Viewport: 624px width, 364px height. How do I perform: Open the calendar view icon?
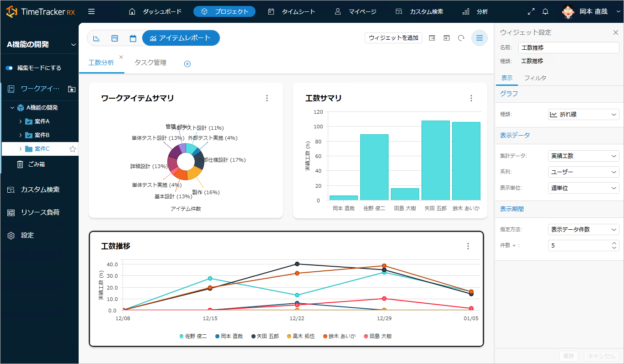tap(133, 38)
